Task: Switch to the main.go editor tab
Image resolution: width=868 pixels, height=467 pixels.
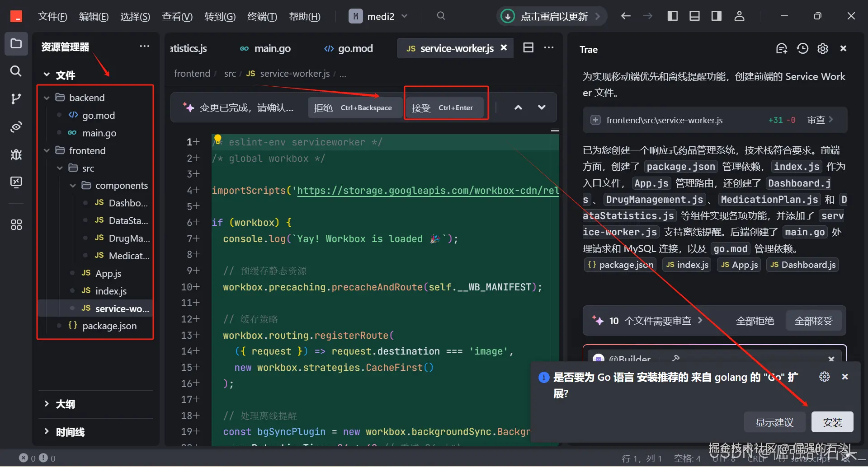Action: [x=265, y=48]
